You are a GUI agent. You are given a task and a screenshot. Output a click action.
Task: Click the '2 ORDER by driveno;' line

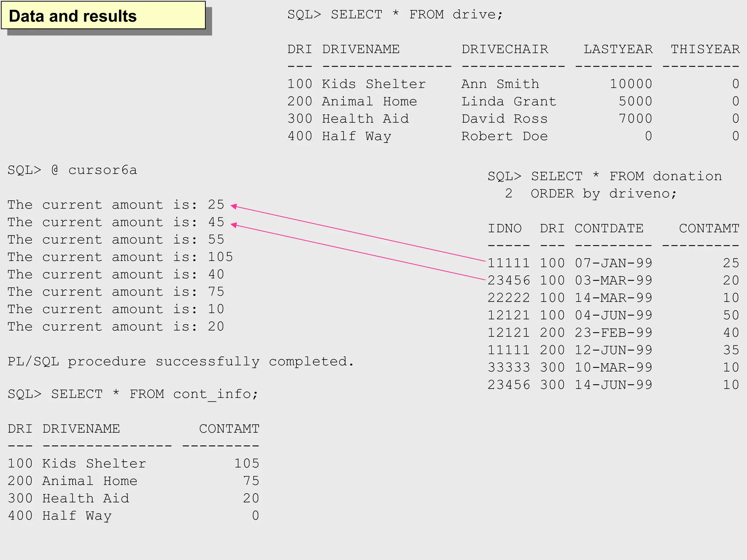tap(591, 194)
